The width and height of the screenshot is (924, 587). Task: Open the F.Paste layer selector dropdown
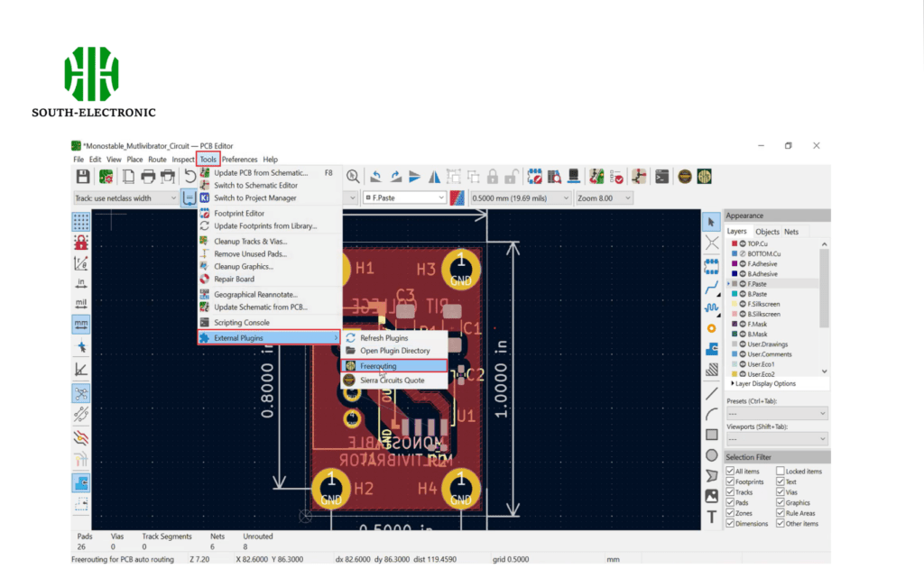pyautogui.click(x=404, y=197)
